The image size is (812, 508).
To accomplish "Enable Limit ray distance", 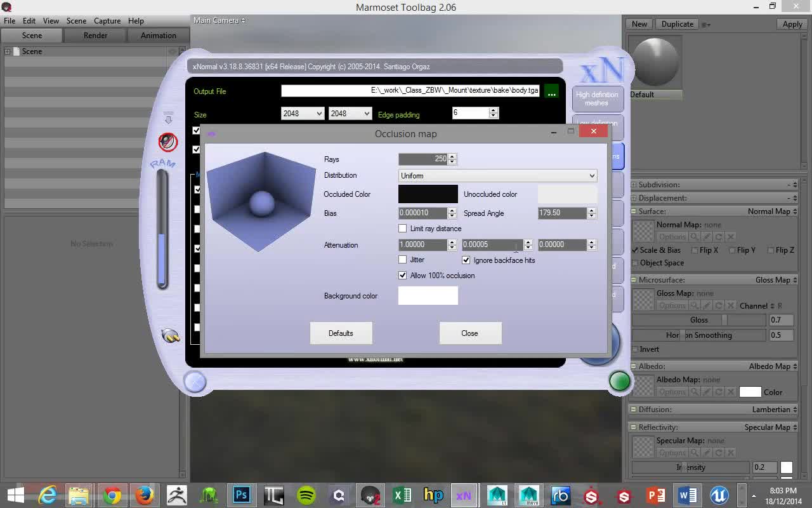I will [402, 229].
